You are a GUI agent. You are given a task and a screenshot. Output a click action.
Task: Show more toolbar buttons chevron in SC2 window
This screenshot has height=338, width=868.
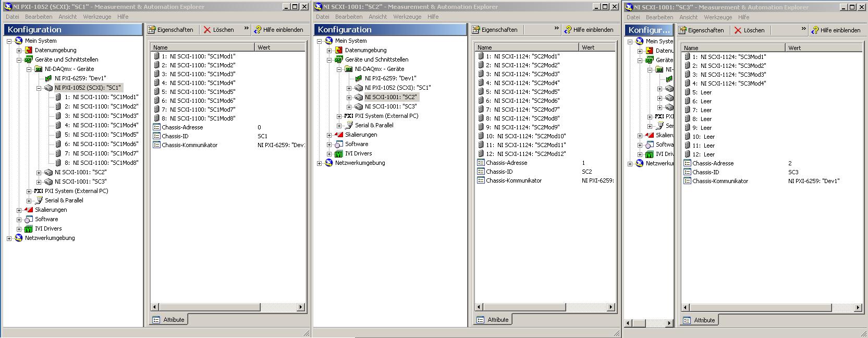[x=556, y=29]
